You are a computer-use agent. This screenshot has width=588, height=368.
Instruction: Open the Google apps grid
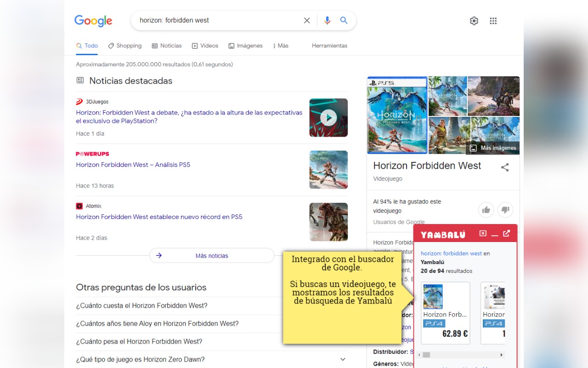(x=493, y=21)
